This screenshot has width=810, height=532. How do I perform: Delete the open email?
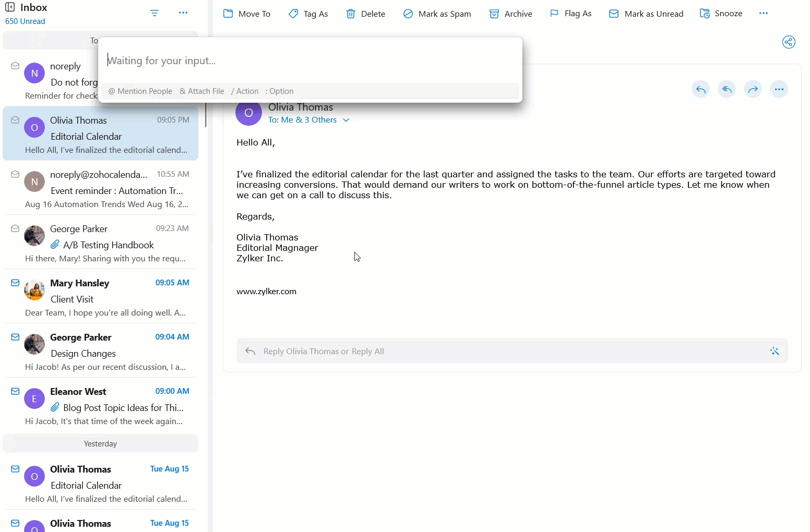366,14
